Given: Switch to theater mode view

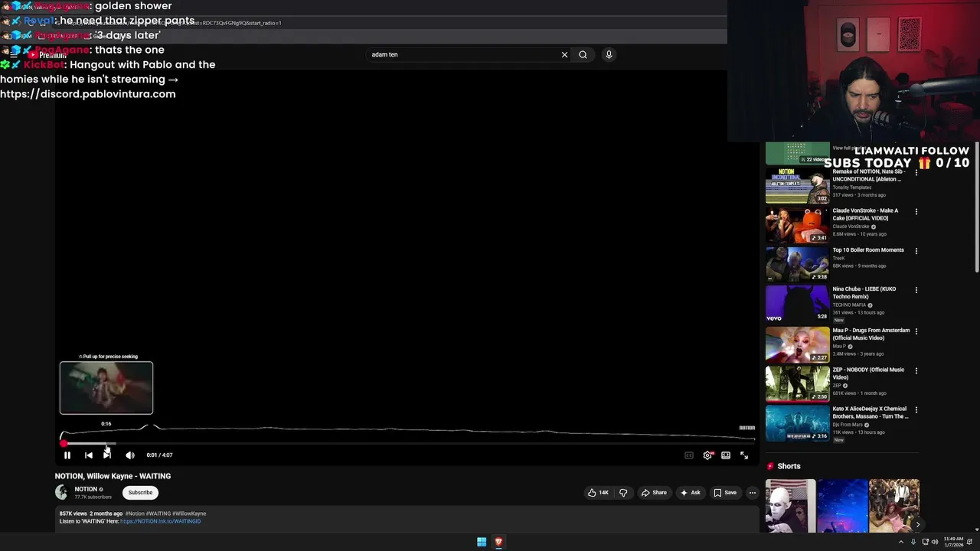Looking at the screenshot, I should (x=726, y=455).
